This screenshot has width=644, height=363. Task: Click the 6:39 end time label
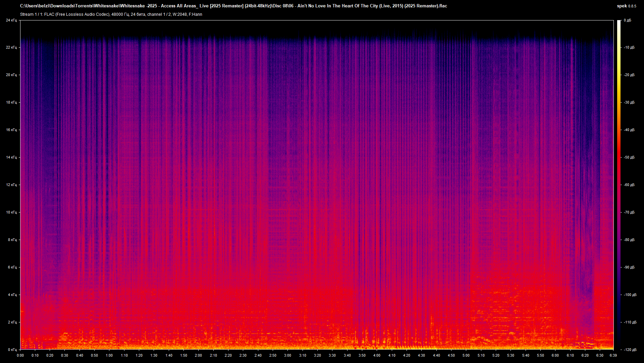click(613, 355)
